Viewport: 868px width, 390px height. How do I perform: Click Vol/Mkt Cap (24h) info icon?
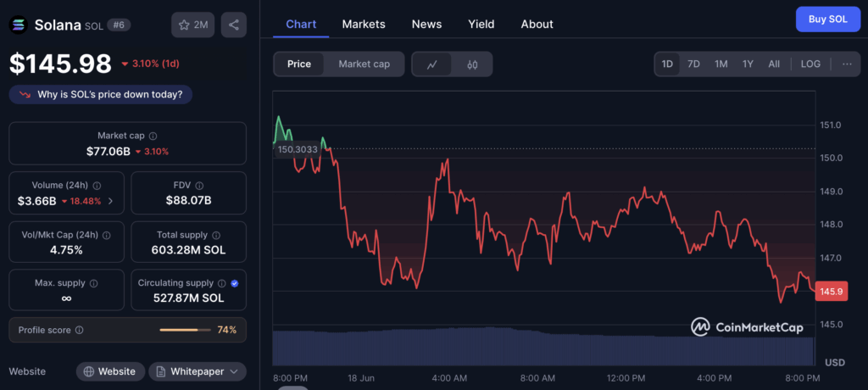click(106, 236)
